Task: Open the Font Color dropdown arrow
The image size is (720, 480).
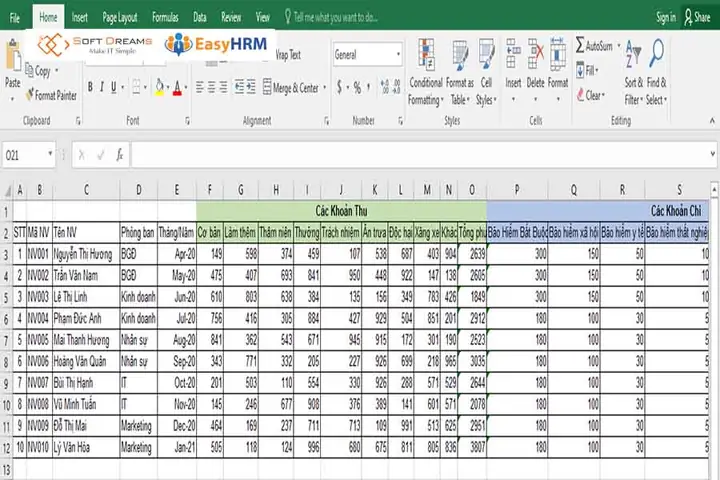Action: pyautogui.click(x=186, y=87)
